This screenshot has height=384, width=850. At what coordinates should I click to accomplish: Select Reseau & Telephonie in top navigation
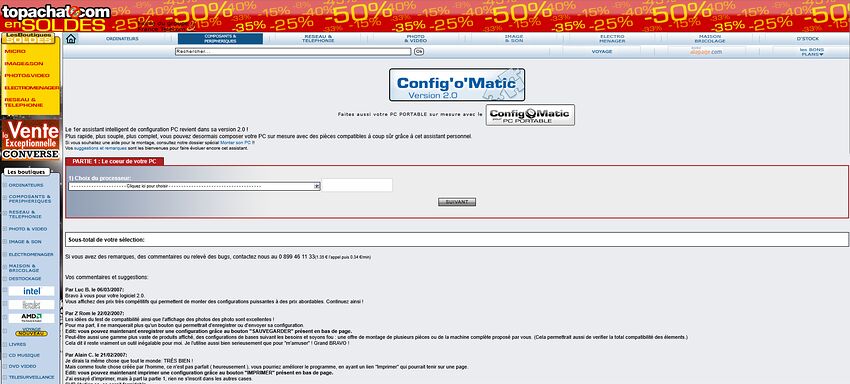tap(318, 39)
